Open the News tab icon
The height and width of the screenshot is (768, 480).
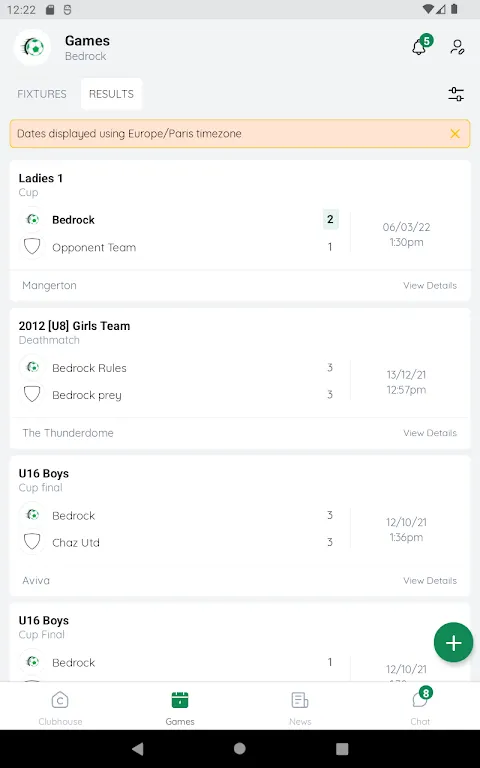tap(300, 700)
